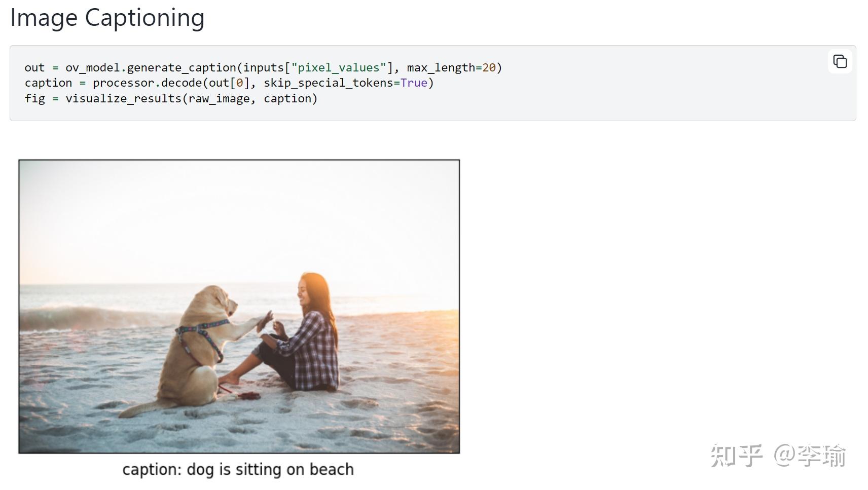
Task: Click the "pixel_values" string in code
Action: coord(338,67)
